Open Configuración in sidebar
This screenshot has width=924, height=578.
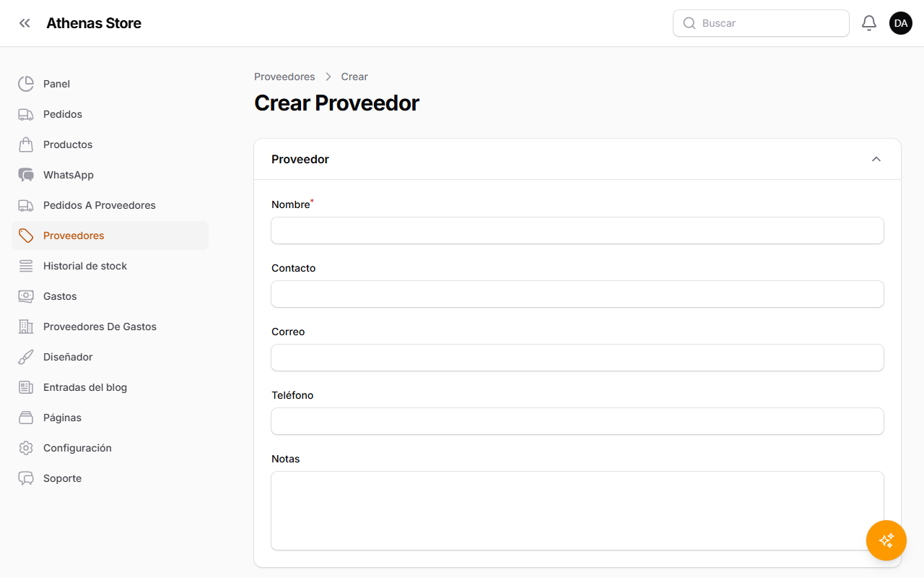coord(110,448)
